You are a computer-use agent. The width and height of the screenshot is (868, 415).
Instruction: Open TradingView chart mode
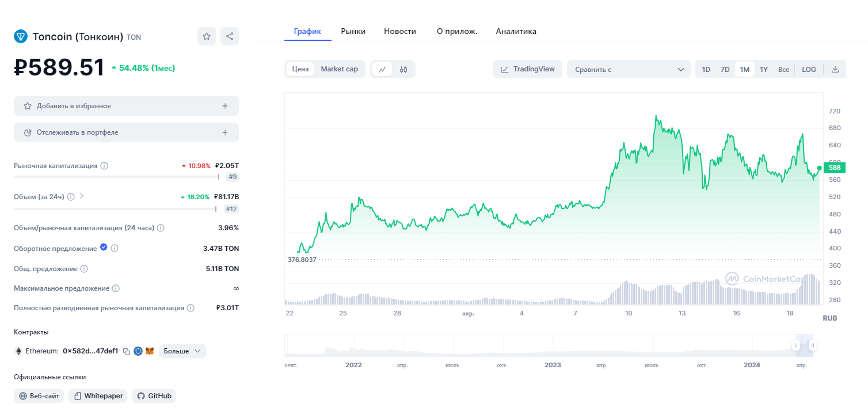coord(527,69)
